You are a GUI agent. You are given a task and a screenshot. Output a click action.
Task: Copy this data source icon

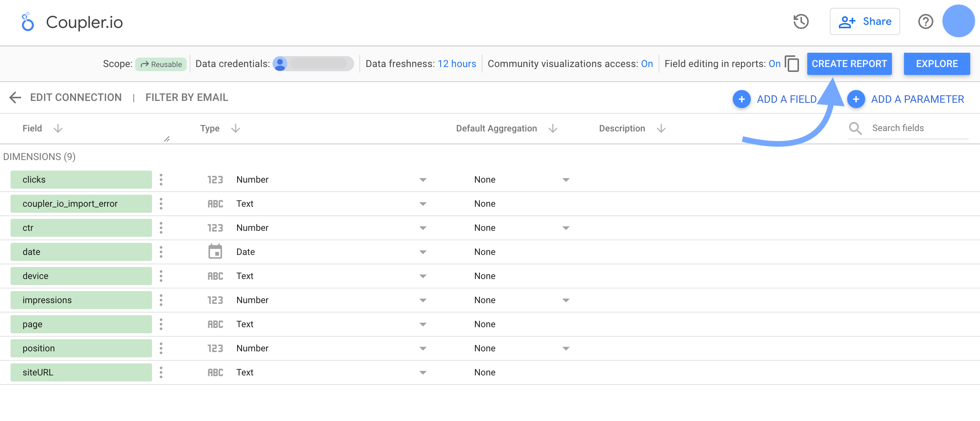tap(792, 64)
